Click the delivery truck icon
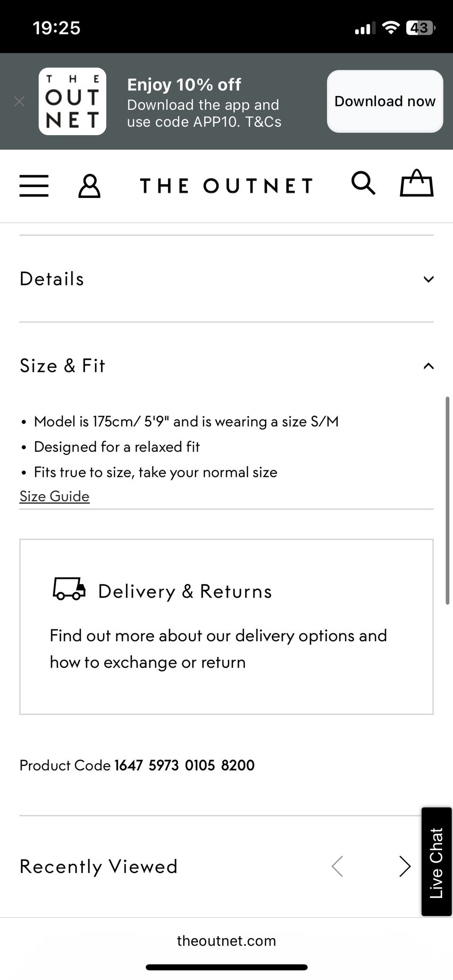The image size is (453, 980). tap(69, 589)
